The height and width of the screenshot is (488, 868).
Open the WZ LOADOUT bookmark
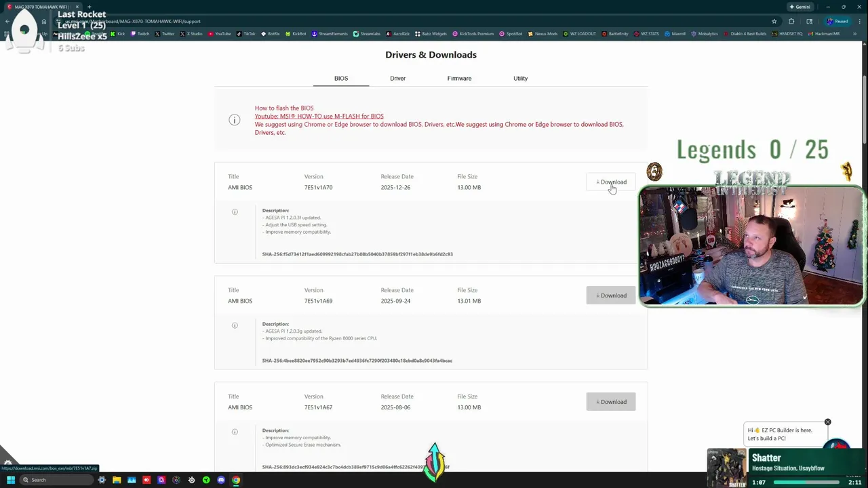[579, 34]
